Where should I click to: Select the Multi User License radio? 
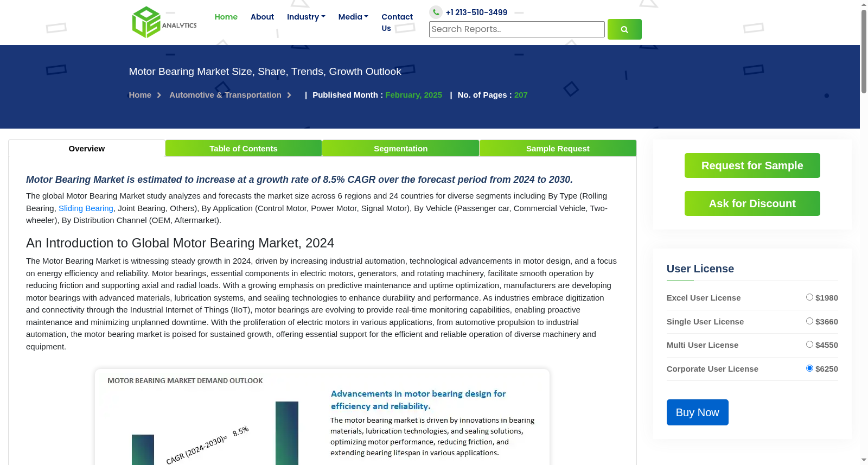pyautogui.click(x=809, y=345)
